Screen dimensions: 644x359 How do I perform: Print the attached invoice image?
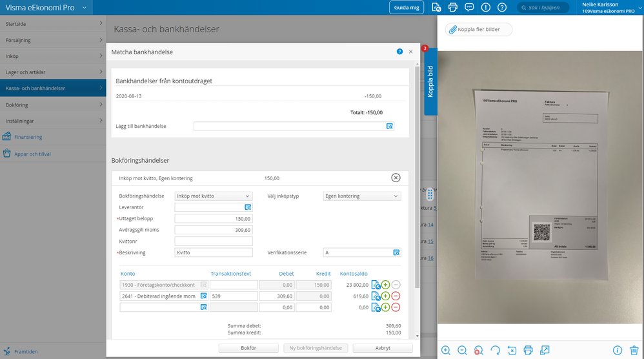[x=528, y=350]
